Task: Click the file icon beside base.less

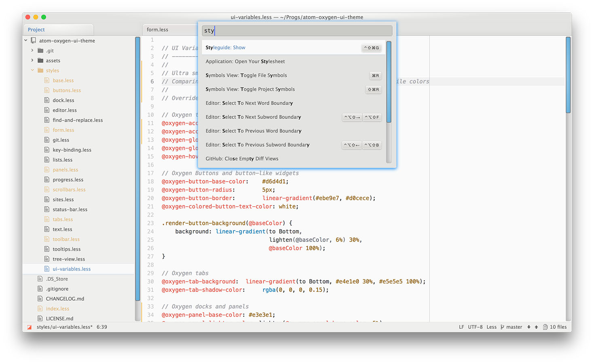Action: (x=47, y=80)
